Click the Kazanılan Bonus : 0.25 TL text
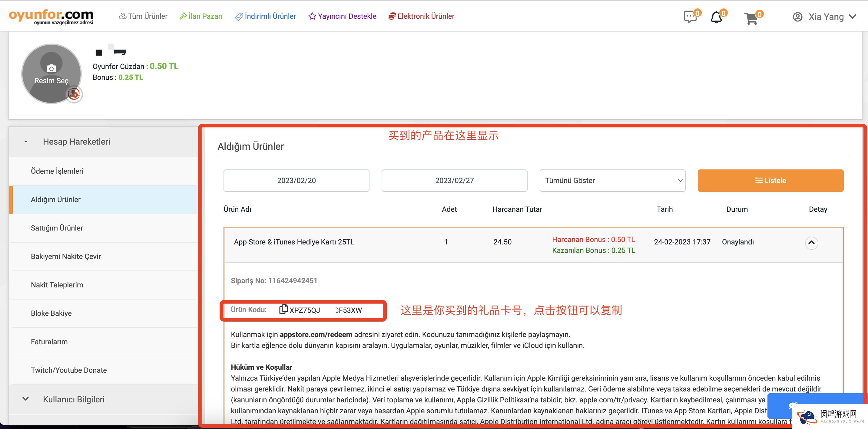This screenshot has height=429, width=868. coord(593,250)
